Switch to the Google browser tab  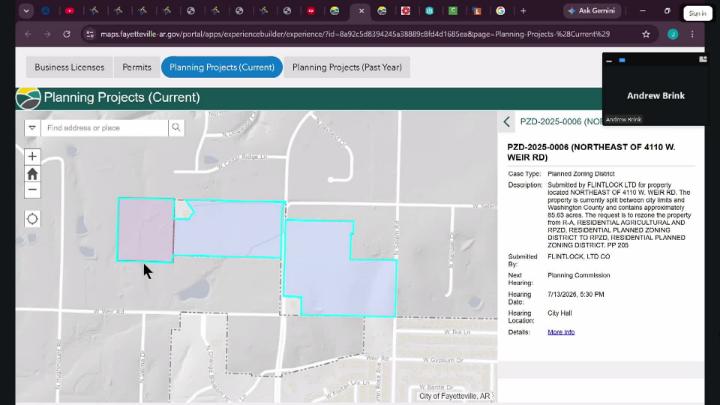pos(501,11)
